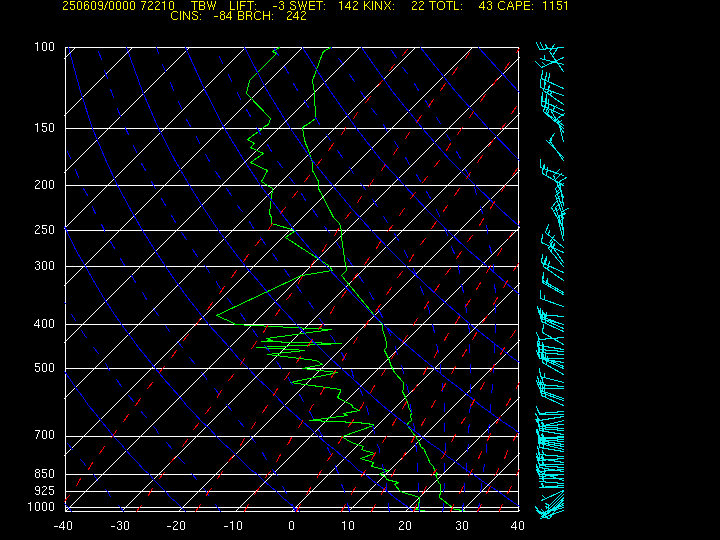Click the 200 mb pressure axis label
This screenshot has width=720, height=540.
pos(45,185)
